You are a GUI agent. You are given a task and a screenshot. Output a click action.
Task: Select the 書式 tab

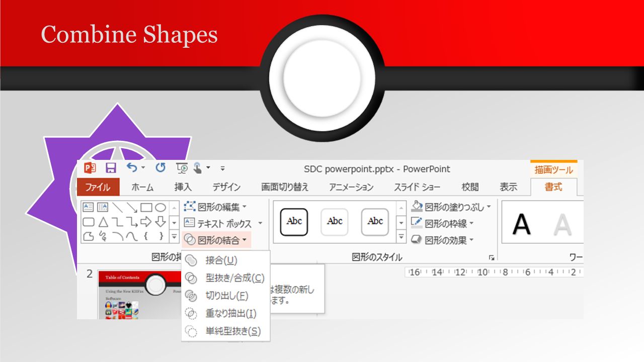click(553, 187)
